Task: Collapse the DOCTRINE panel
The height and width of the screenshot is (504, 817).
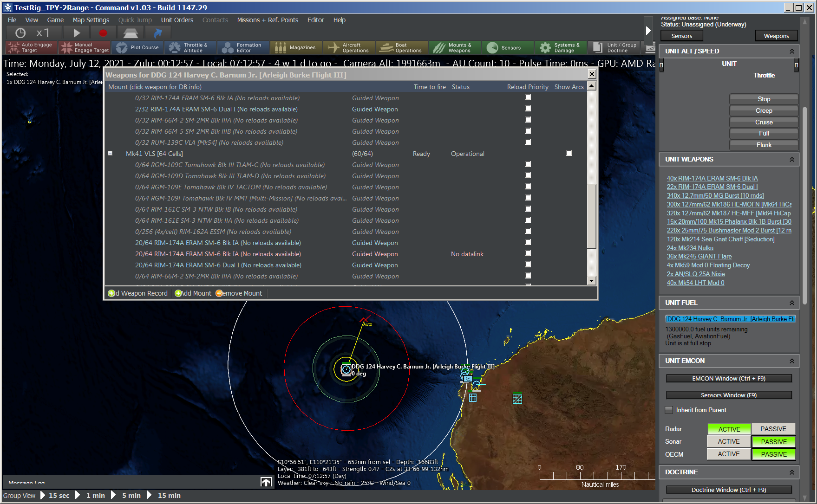Action: pyautogui.click(x=792, y=472)
